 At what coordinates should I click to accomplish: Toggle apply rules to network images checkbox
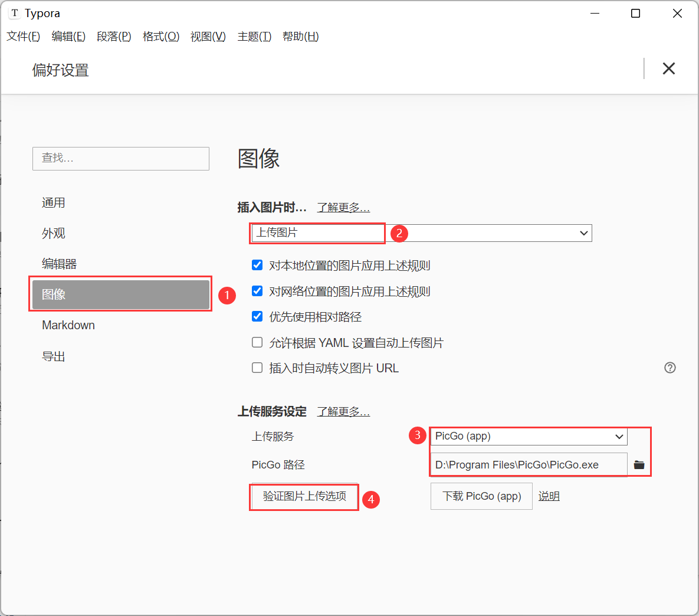[x=257, y=291]
